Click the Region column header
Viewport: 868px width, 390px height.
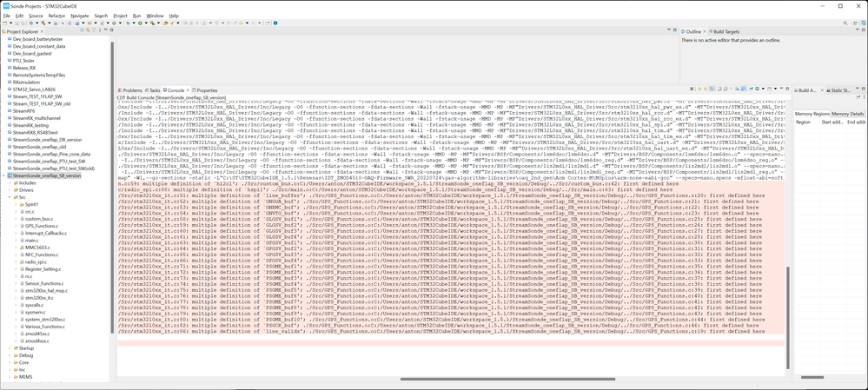(803, 121)
